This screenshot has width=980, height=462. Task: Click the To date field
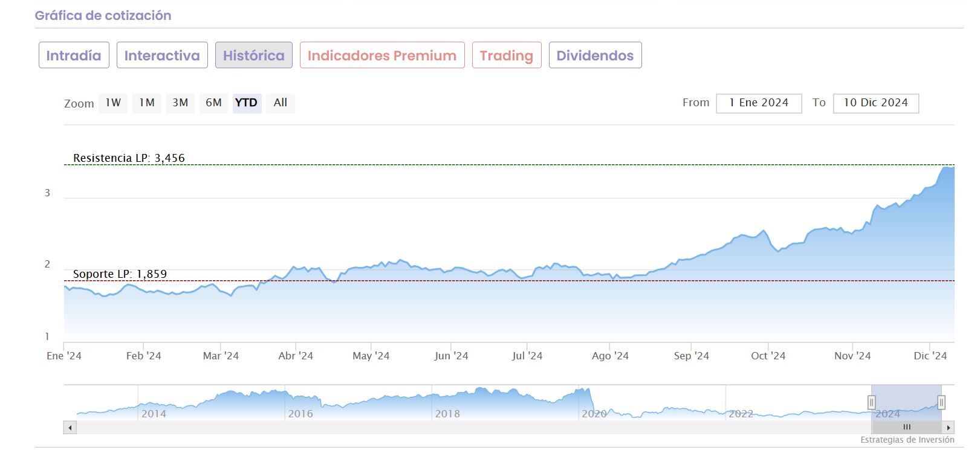tap(875, 103)
